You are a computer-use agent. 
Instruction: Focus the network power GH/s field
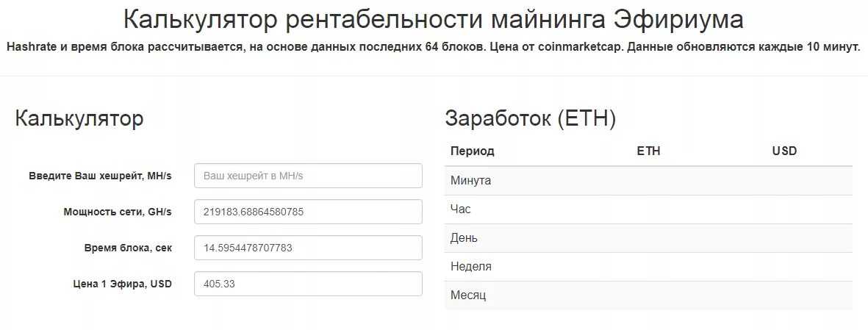click(308, 212)
